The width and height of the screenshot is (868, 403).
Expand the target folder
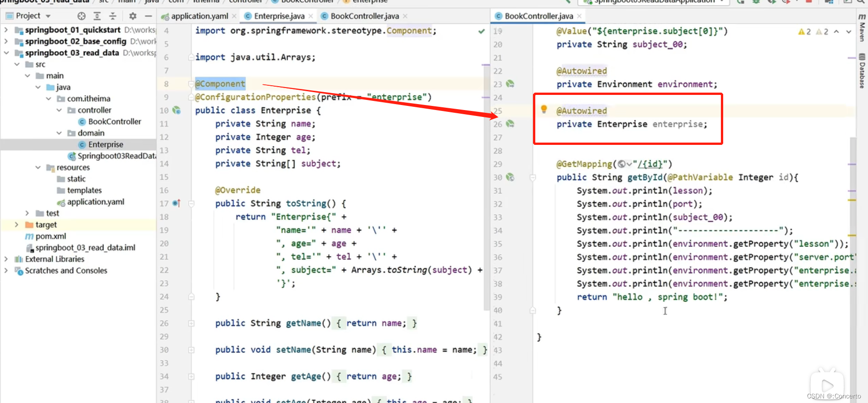pyautogui.click(x=16, y=225)
